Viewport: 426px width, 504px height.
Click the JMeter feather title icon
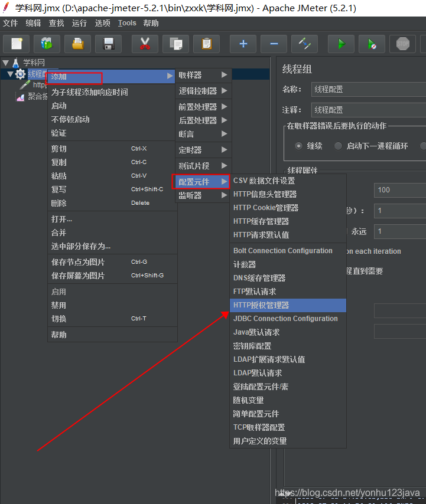(6, 8)
